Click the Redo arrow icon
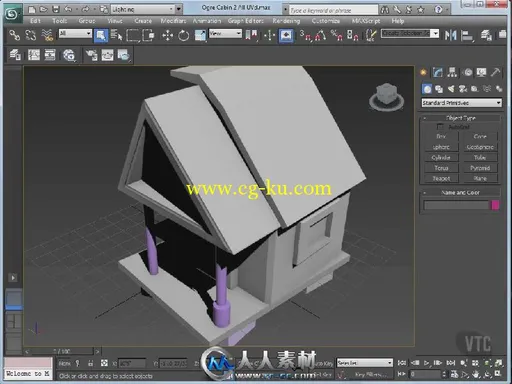 click(x=86, y=9)
